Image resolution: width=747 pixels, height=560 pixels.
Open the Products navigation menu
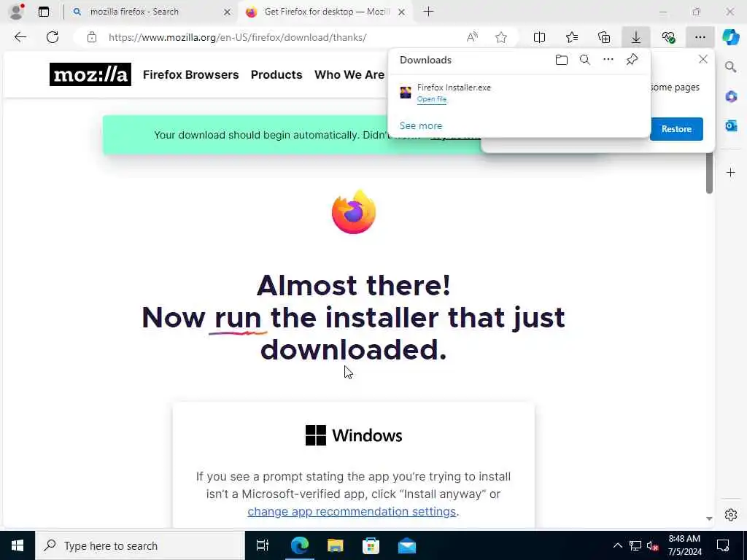pos(276,75)
